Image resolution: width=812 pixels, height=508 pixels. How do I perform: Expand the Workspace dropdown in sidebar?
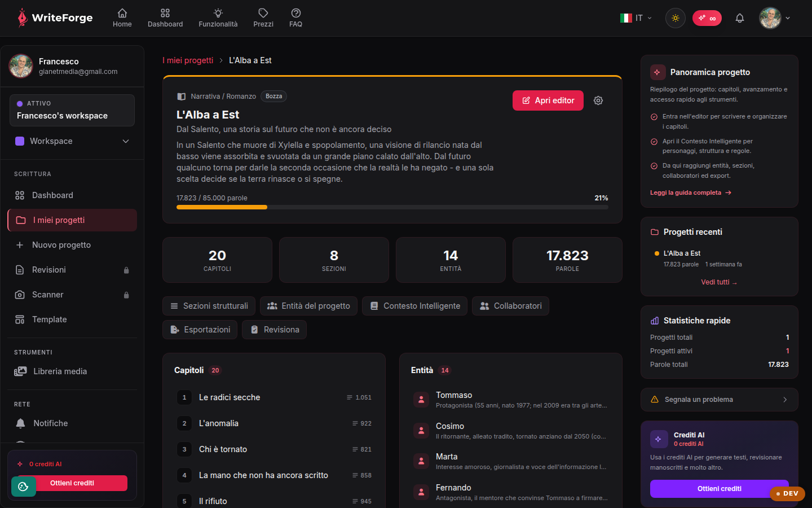[72, 141]
